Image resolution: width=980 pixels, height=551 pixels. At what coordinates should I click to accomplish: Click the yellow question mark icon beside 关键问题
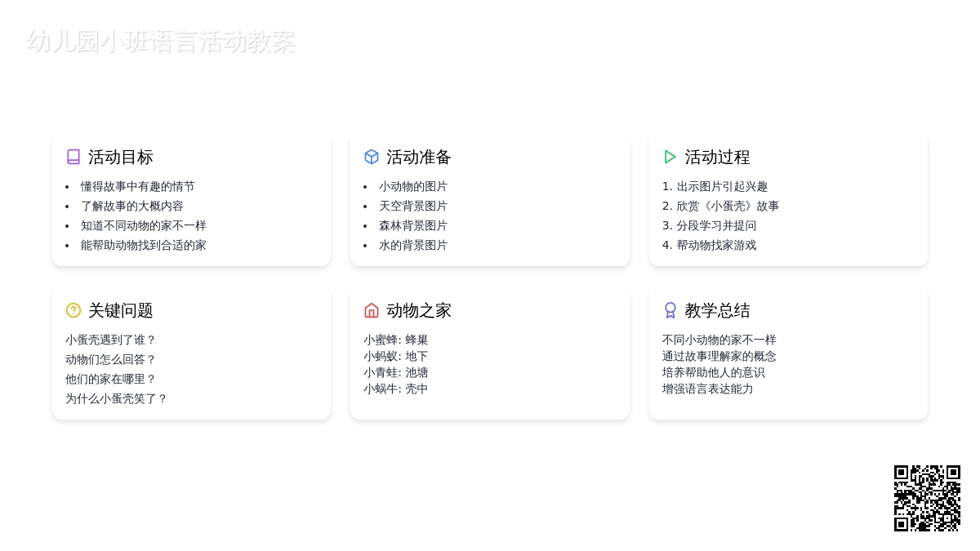[73, 310]
